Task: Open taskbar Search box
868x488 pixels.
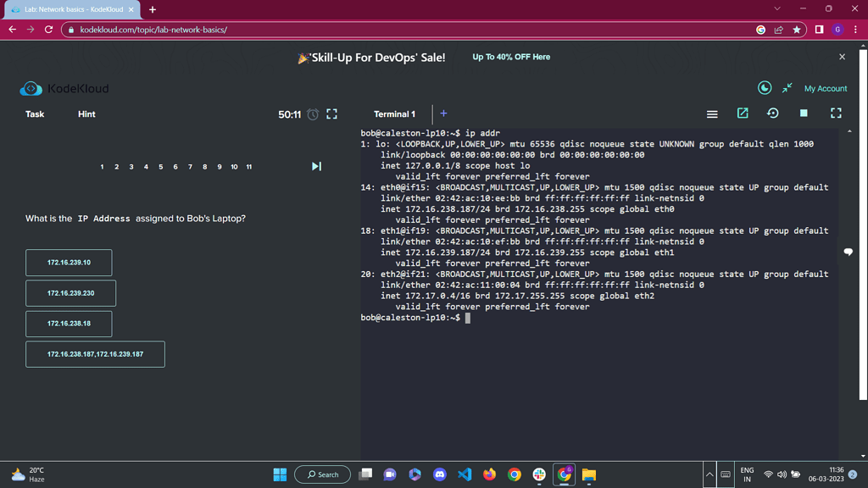Action: pyautogui.click(x=322, y=474)
